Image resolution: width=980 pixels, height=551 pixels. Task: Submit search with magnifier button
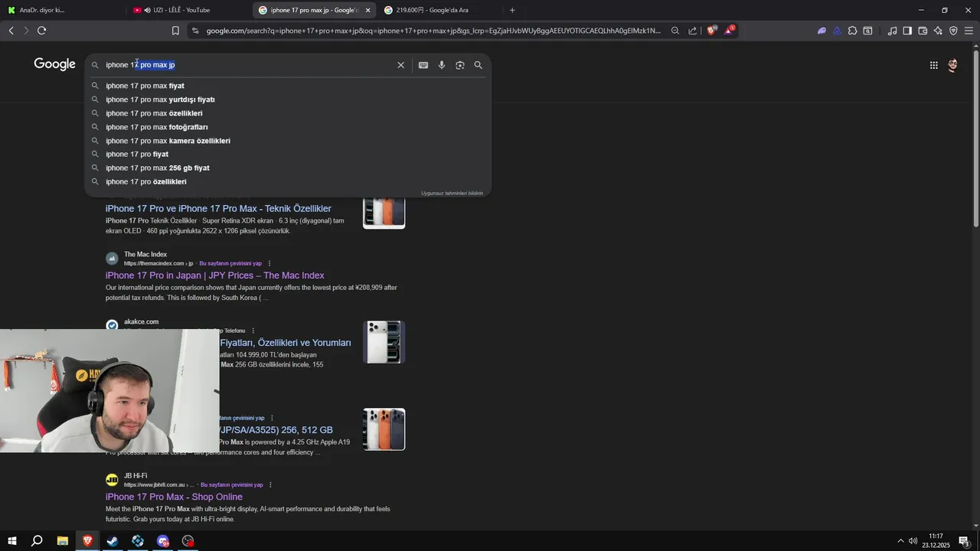tap(479, 65)
